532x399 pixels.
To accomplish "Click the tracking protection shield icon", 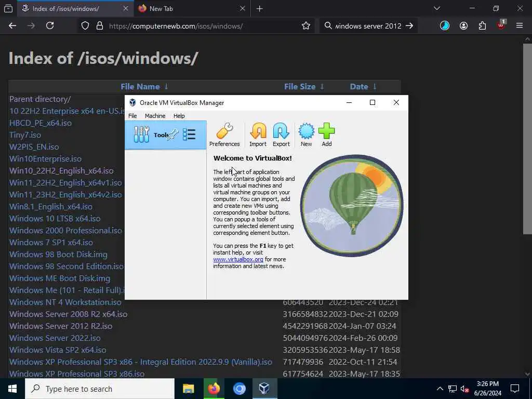I will (x=85, y=26).
